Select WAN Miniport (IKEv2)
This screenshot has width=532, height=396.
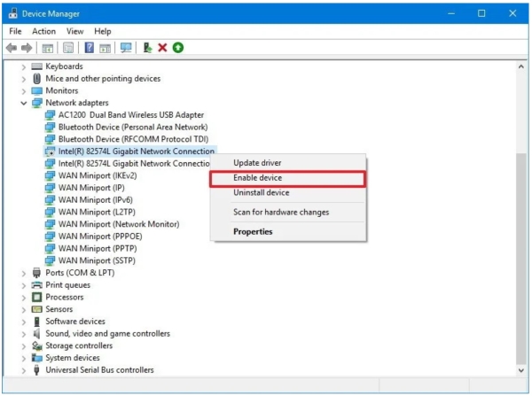pos(98,175)
